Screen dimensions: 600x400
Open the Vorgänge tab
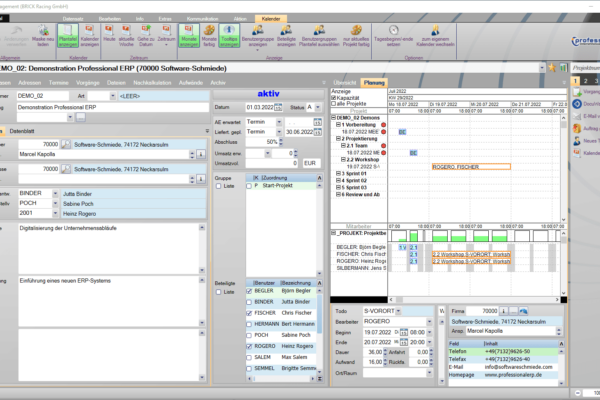coord(88,83)
